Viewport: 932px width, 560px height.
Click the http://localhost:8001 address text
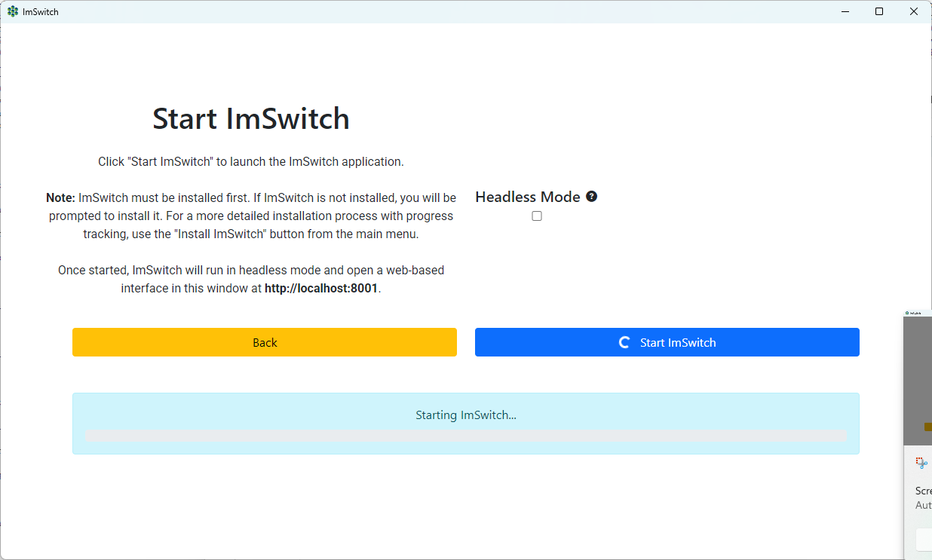pyautogui.click(x=321, y=288)
